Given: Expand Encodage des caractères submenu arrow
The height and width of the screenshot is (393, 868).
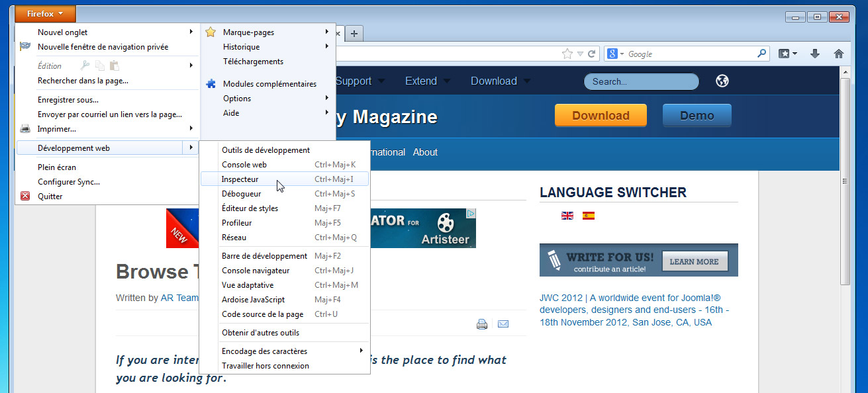Looking at the screenshot, I should click(x=362, y=351).
